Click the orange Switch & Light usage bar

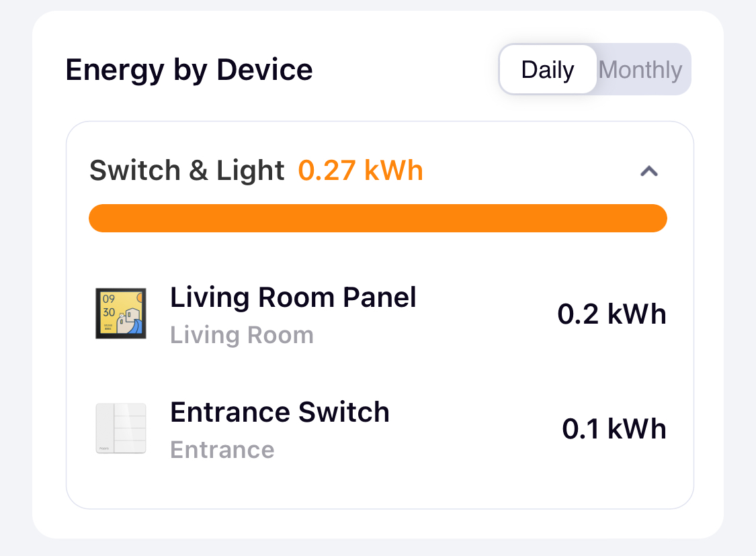click(x=378, y=218)
